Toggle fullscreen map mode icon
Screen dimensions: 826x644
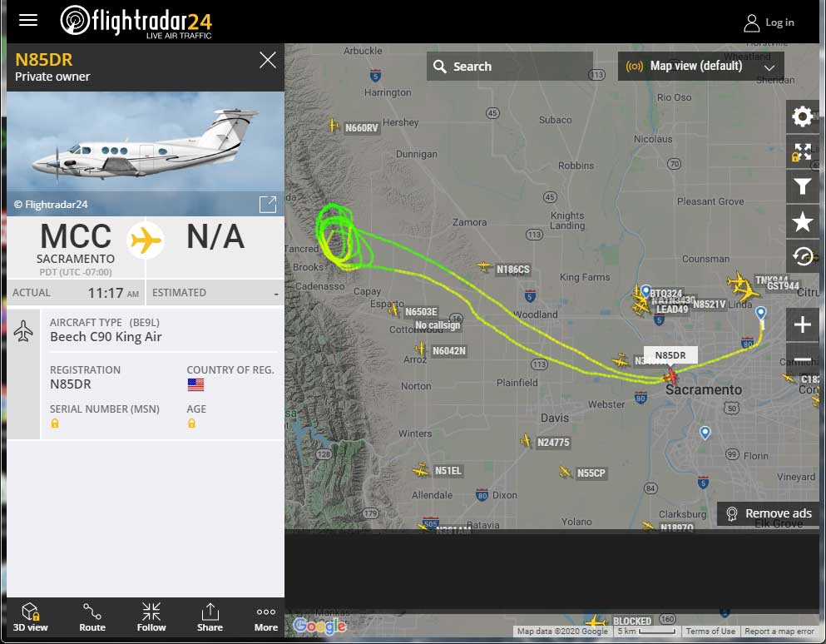click(x=802, y=151)
